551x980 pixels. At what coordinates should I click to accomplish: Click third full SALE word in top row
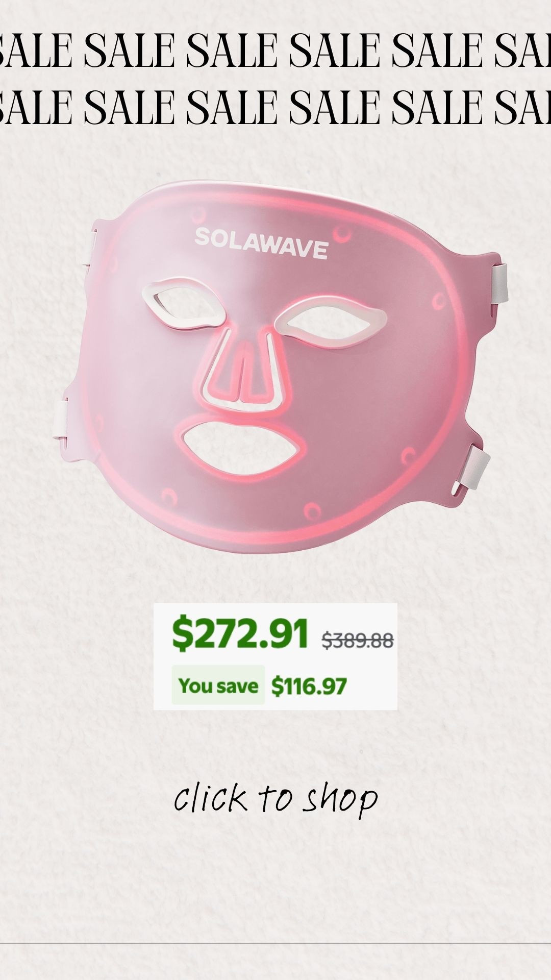[335, 51]
